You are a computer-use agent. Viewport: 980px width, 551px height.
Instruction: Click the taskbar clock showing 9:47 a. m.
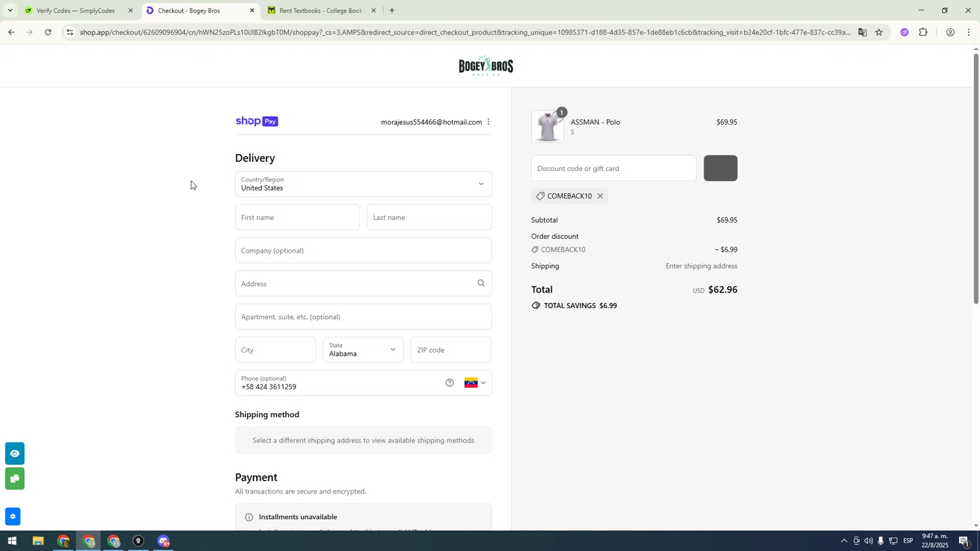[x=935, y=541]
